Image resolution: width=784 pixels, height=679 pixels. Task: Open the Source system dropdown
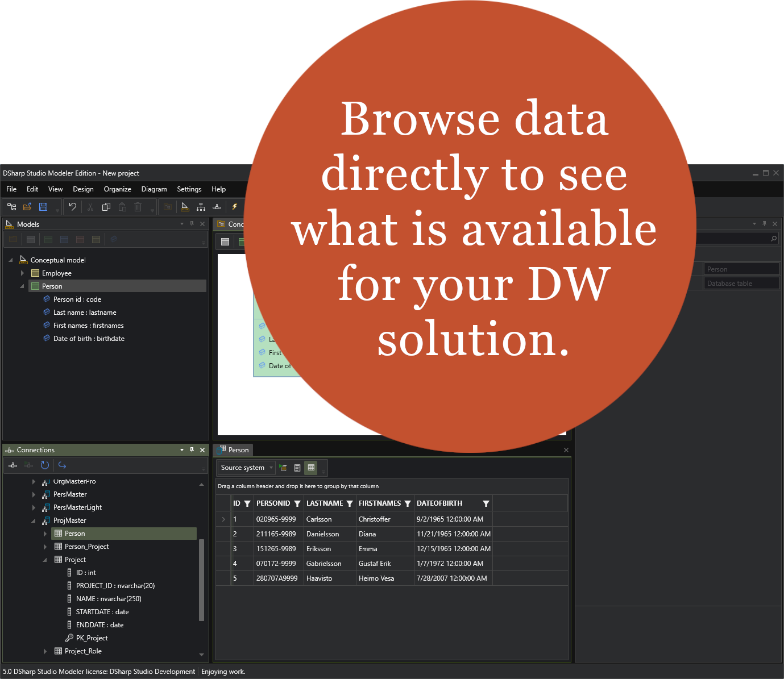point(271,468)
